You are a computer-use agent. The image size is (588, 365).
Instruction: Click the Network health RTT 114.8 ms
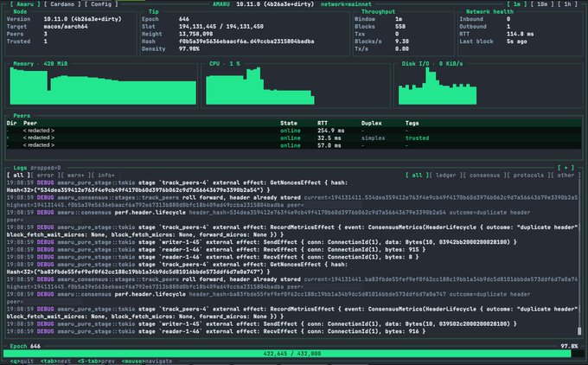[521, 34]
